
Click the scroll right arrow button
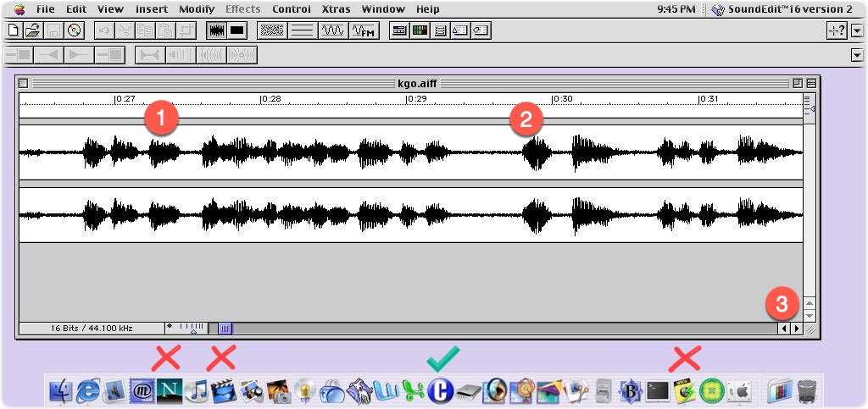797,329
